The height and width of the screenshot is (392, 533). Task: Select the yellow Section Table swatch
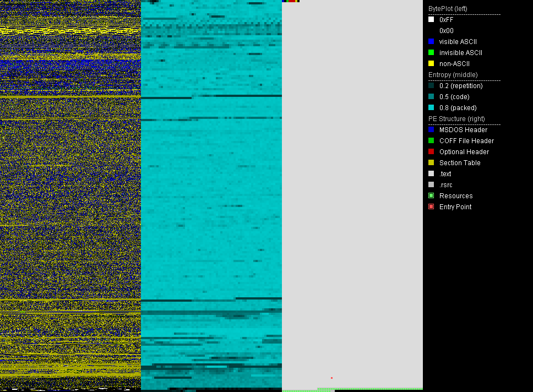click(431, 163)
